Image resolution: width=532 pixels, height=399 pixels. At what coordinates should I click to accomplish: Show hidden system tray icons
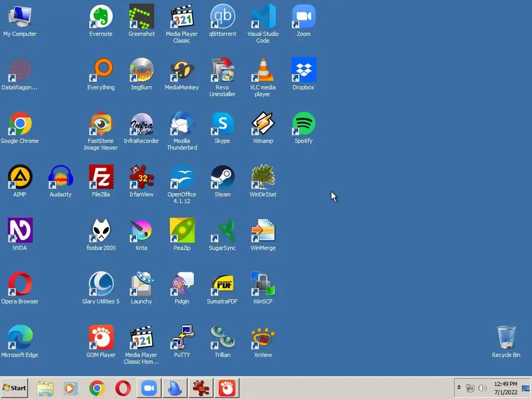(x=459, y=388)
